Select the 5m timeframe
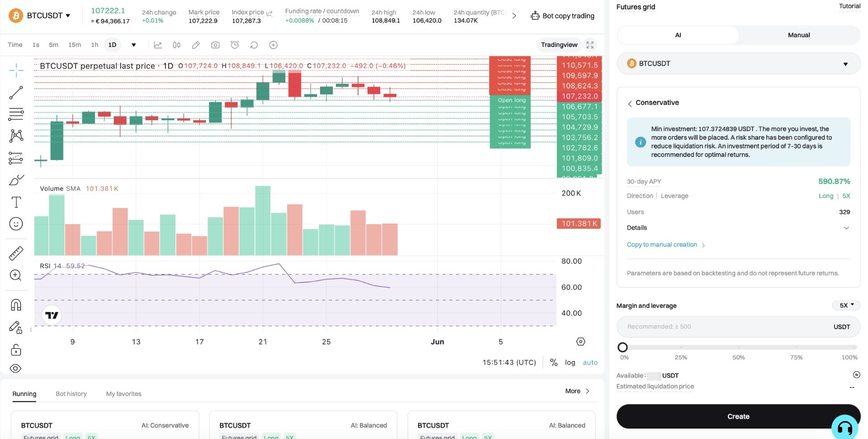Viewport: 868px width, 439px height. [x=53, y=45]
